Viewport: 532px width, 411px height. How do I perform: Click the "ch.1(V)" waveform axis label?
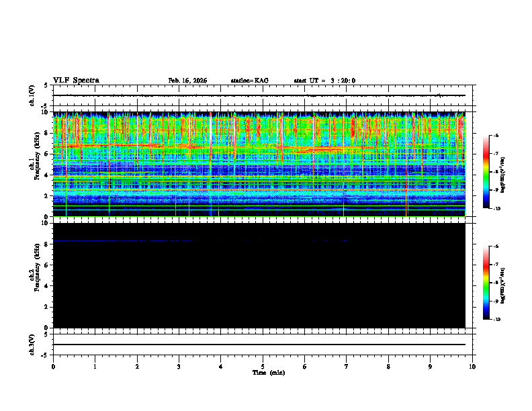click(x=32, y=95)
